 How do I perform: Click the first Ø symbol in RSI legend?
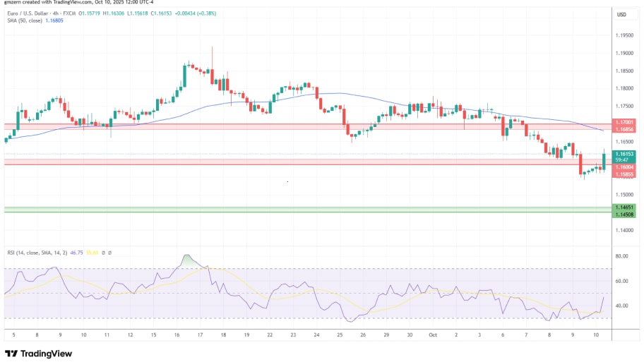click(102, 253)
